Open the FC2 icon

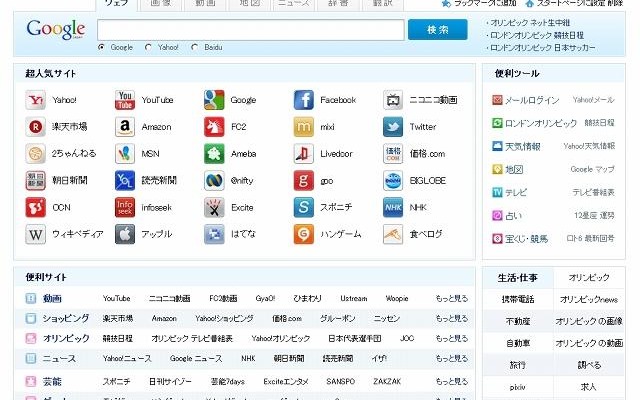tap(214, 127)
